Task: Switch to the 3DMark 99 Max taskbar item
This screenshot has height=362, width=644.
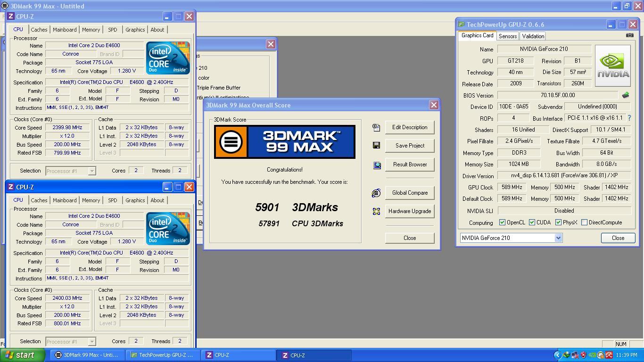Action: coord(87,355)
